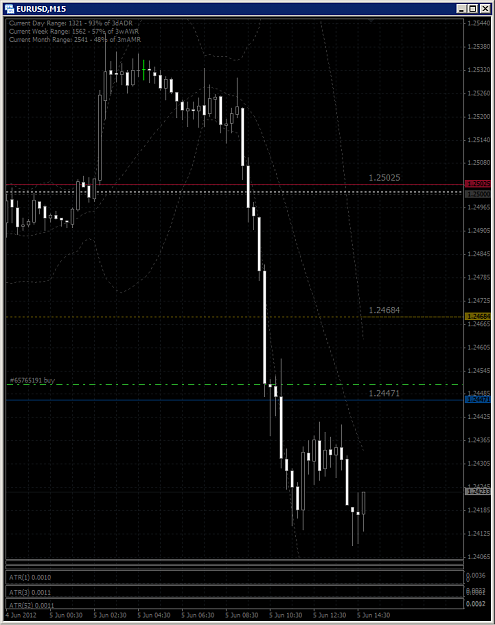Viewport: 495px width, 625px height.
Task: Click the 5 Jun 10:30 time label
Action: [x=285, y=615]
